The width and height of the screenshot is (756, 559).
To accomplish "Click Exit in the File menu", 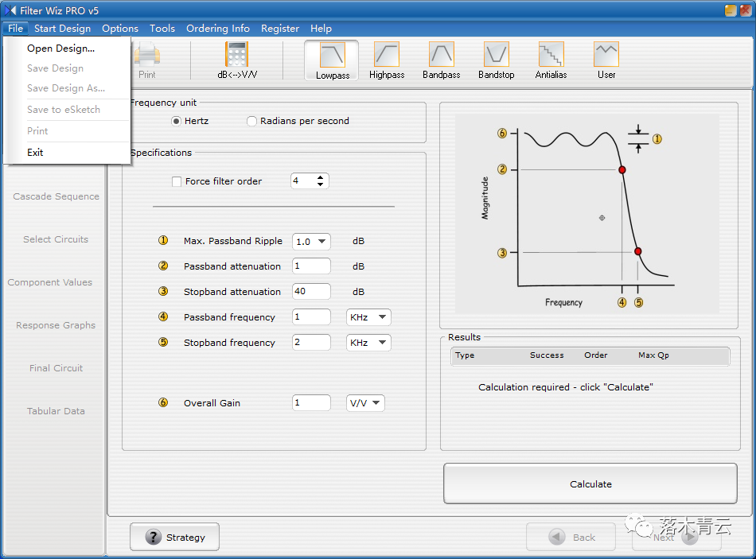I will pyautogui.click(x=35, y=153).
